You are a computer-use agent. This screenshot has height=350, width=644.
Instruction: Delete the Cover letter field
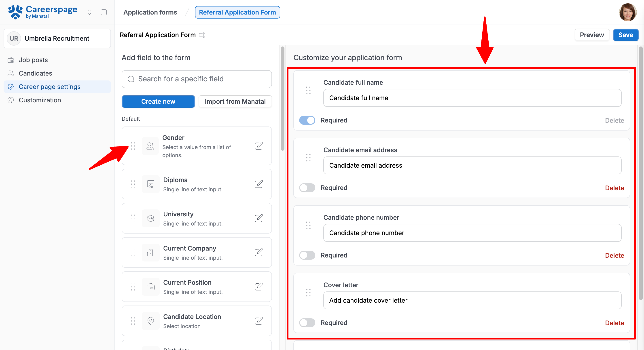pyautogui.click(x=614, y=323)
